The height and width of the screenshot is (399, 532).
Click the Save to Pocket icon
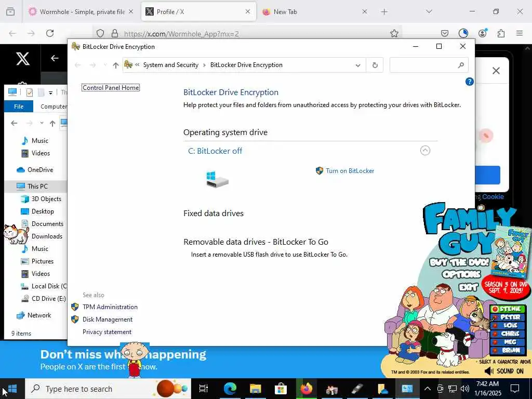pos(445,33)
